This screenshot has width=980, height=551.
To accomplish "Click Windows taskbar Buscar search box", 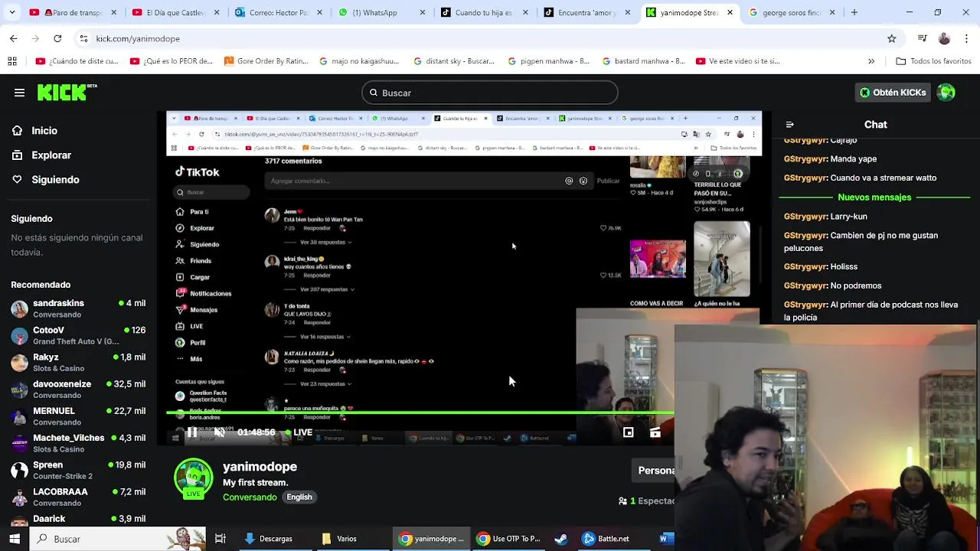I will [119, 539].
